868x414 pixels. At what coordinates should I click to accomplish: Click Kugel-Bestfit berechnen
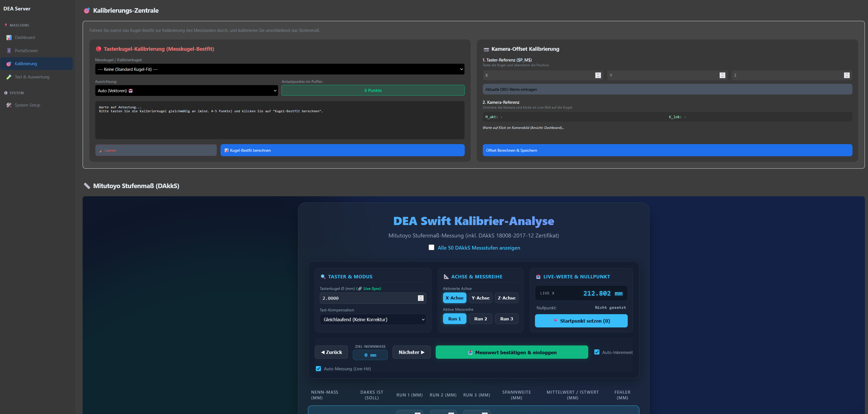point(342,150)
